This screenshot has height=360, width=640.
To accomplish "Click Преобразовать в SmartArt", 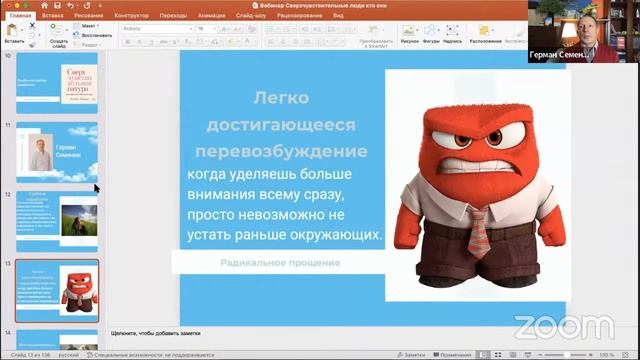I will tap(376, 36).
